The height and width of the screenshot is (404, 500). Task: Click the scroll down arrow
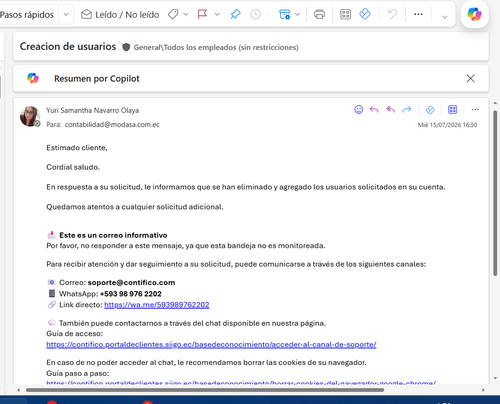(495, 378)
